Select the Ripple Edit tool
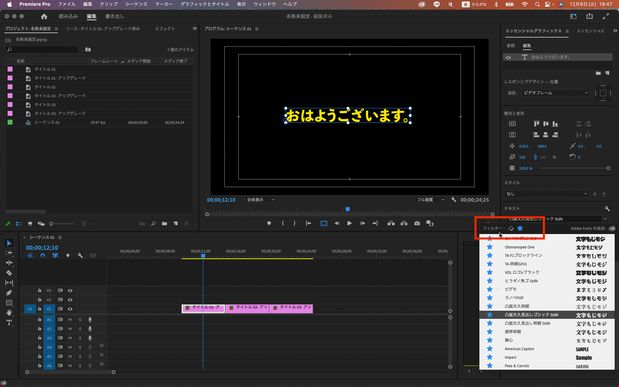 [9, 263]
